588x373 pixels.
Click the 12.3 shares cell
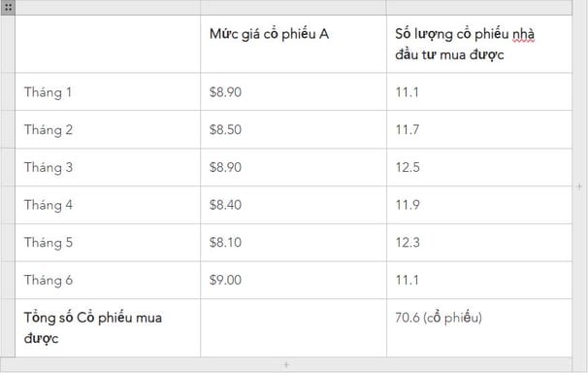pyautogui.click(x=479, y=243)
